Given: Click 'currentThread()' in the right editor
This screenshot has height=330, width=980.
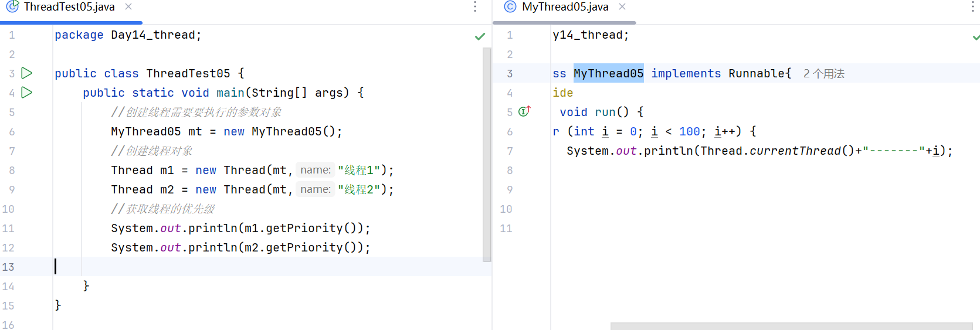Looking at the screenshot, I should [802, 151].
